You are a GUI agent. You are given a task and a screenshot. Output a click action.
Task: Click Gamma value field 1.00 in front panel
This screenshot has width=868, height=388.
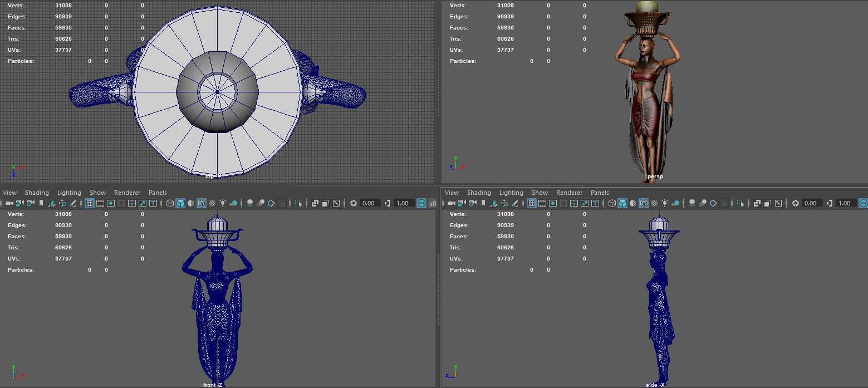pos(404,203)
